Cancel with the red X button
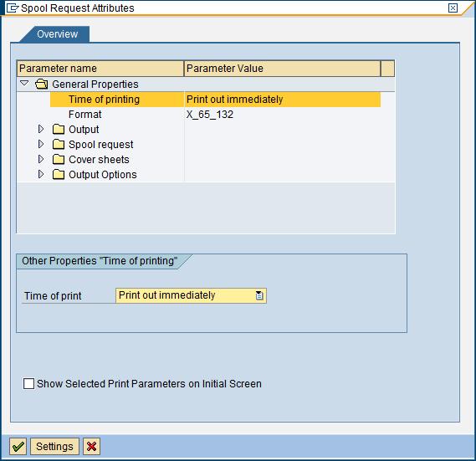This screenshot has width=476, height=461. coord(91,446)
